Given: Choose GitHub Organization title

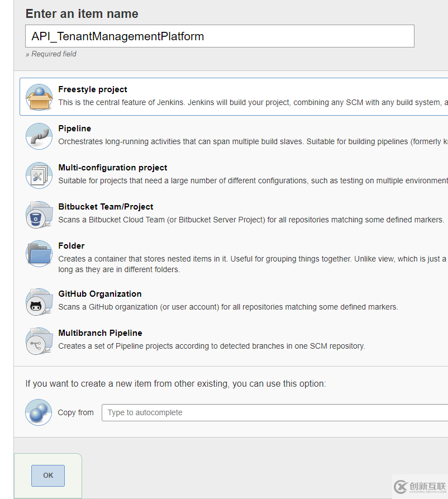Looking at the screenshot, I should pyautogui.click(x=100, y=294).
